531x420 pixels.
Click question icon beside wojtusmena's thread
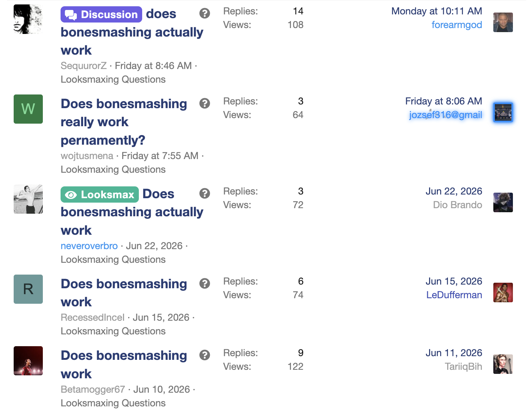205,103
